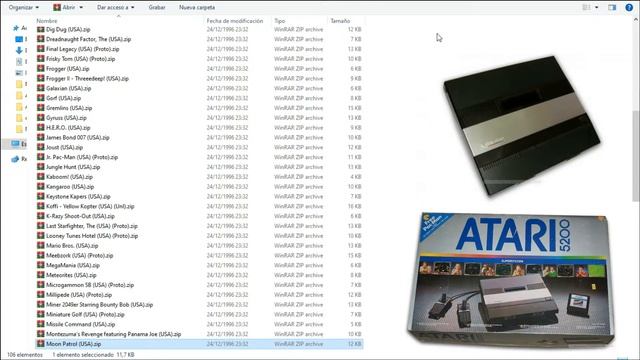Sort by the Tipo column header

(x=280, y=21)
